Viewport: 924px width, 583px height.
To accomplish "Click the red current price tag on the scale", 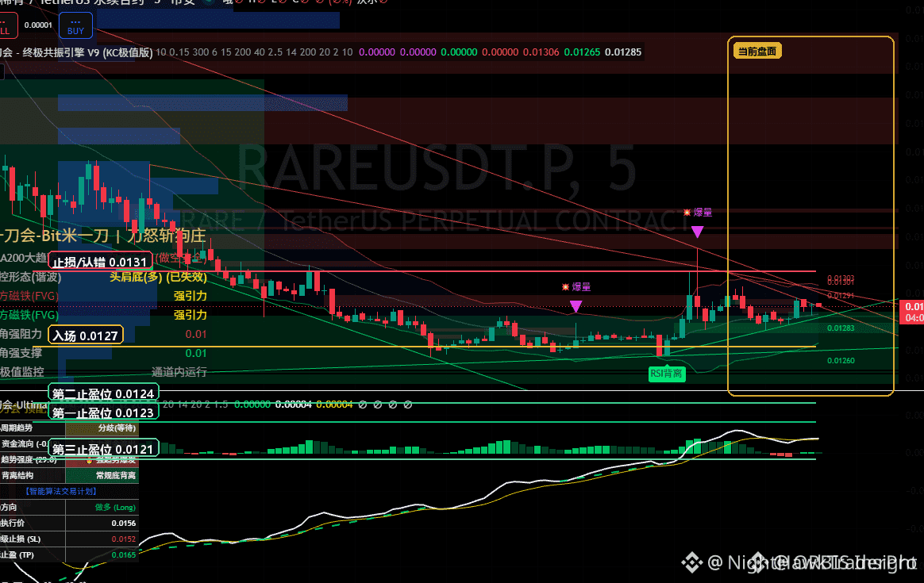I will [x=911, y=312].
